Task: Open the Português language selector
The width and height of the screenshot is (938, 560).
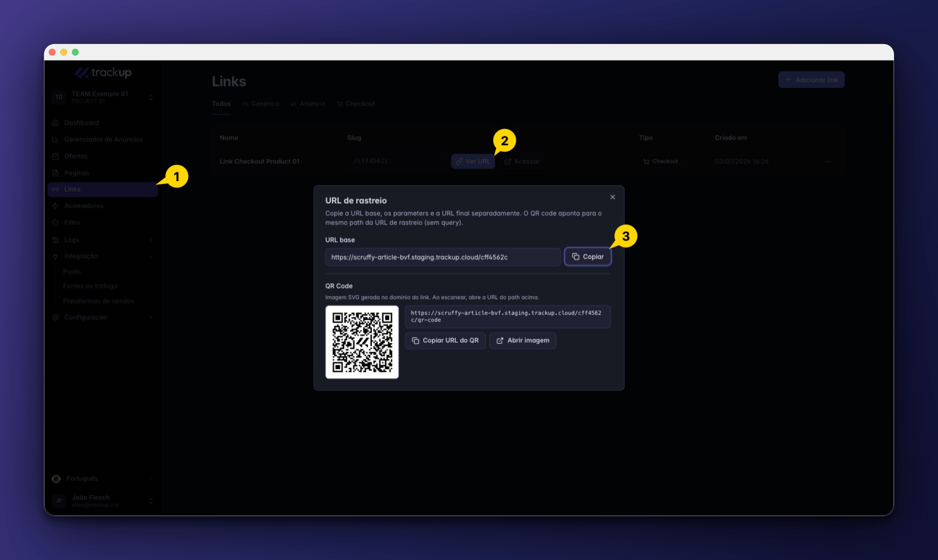Action: pos(103,478)
